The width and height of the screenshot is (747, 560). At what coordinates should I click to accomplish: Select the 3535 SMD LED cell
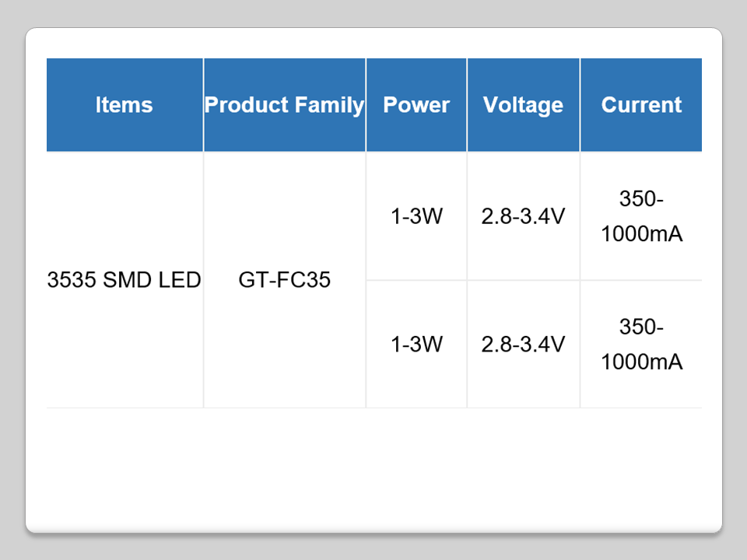tap(124, 280)
